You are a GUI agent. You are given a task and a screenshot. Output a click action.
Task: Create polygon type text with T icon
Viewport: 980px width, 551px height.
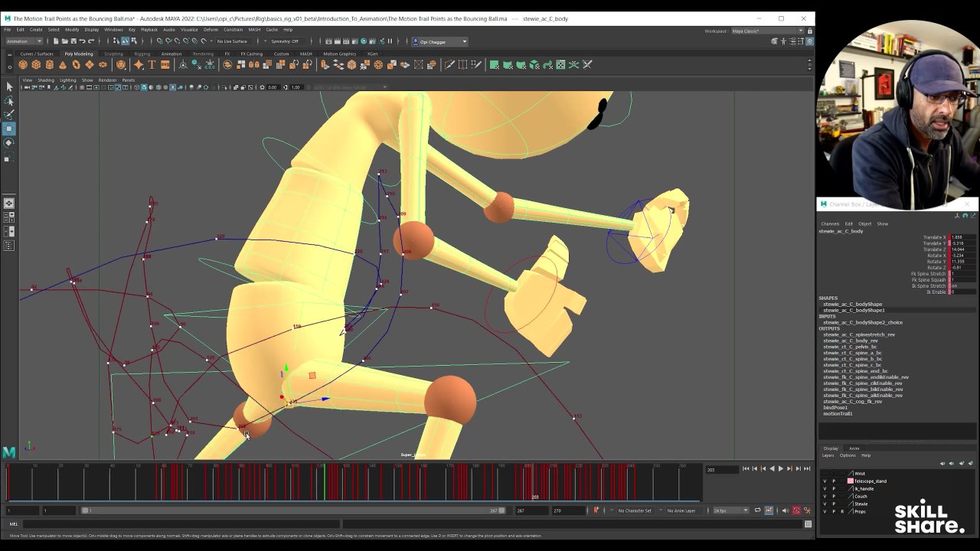point(152,65)
